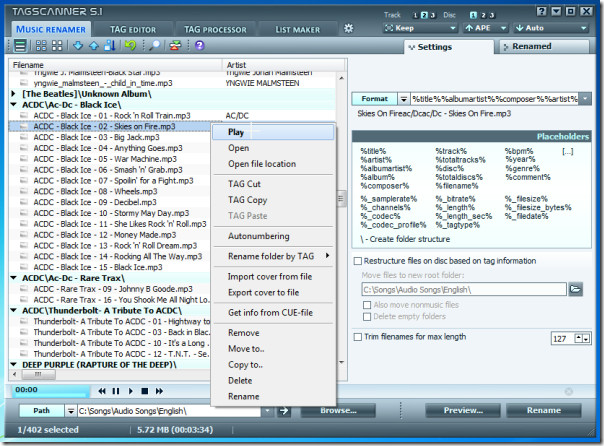Open Rename folder by TAG submenu
This screenshot has width=604, height=446.
(x=273, y=256)
